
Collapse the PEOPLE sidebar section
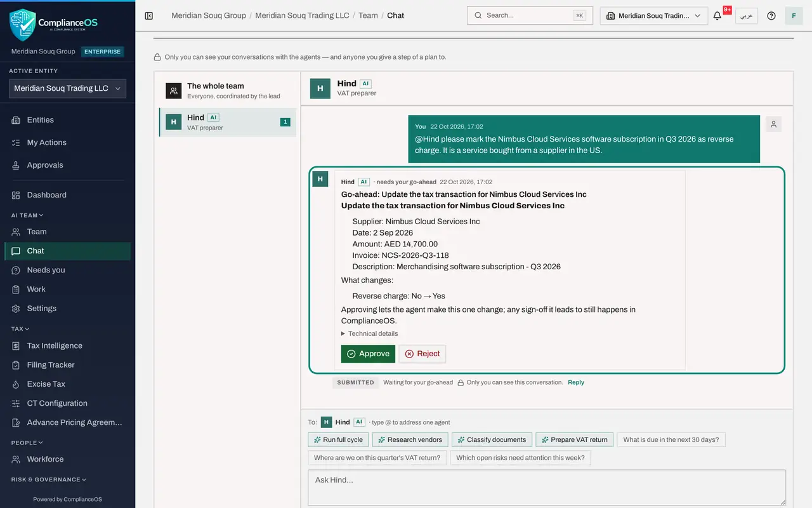click(27, 443)
